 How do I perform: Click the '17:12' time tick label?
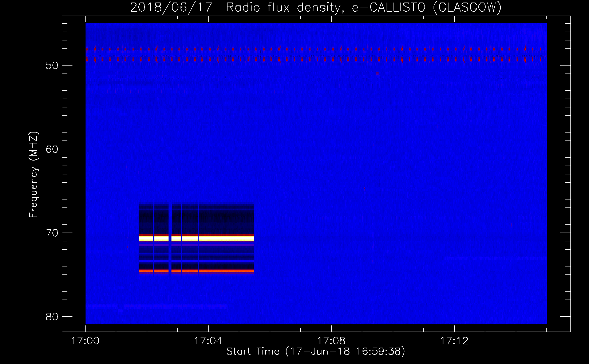pos(454,341)
